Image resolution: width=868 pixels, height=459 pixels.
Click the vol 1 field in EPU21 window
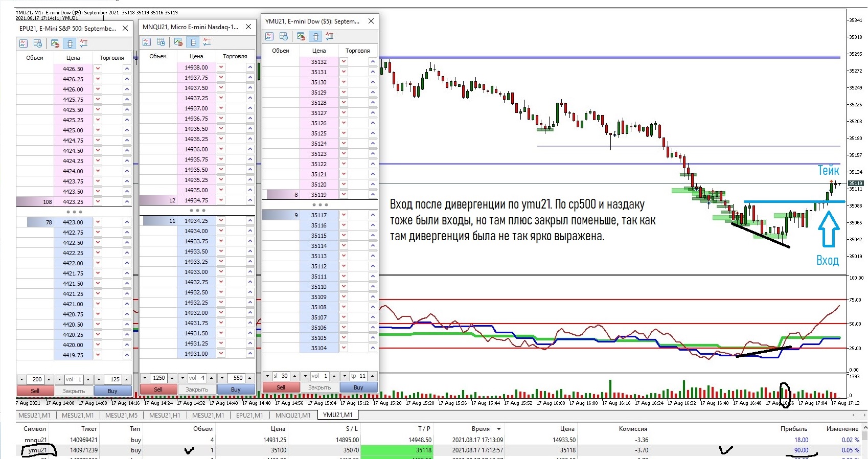point(74,380)
